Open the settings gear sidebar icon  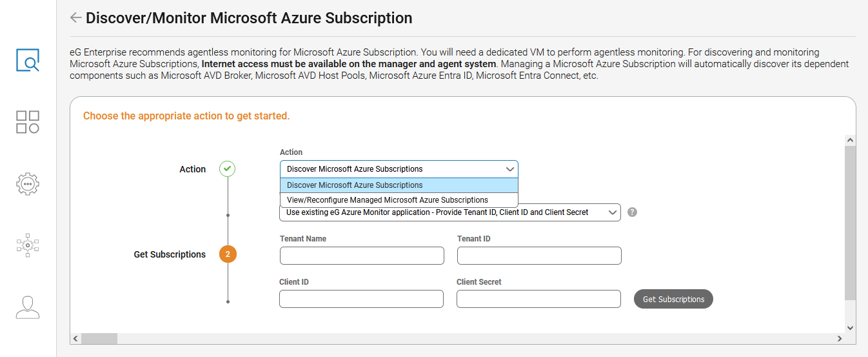(x=28, y=184)
